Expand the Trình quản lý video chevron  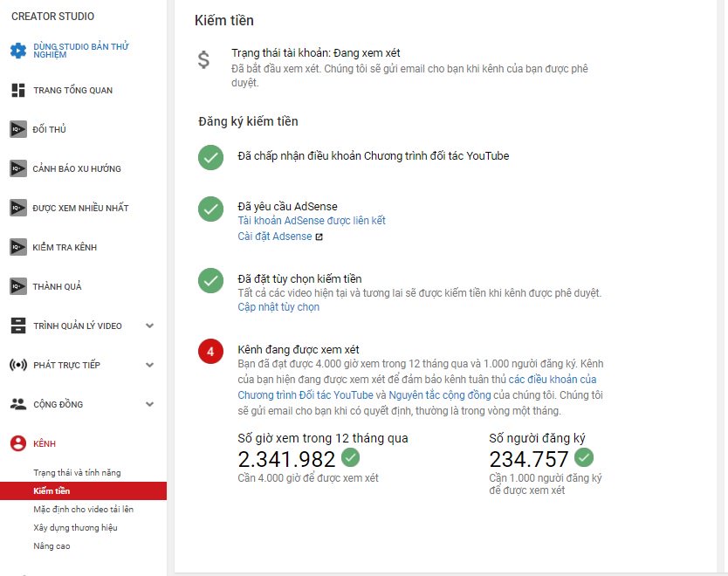[x=149, y=326]
